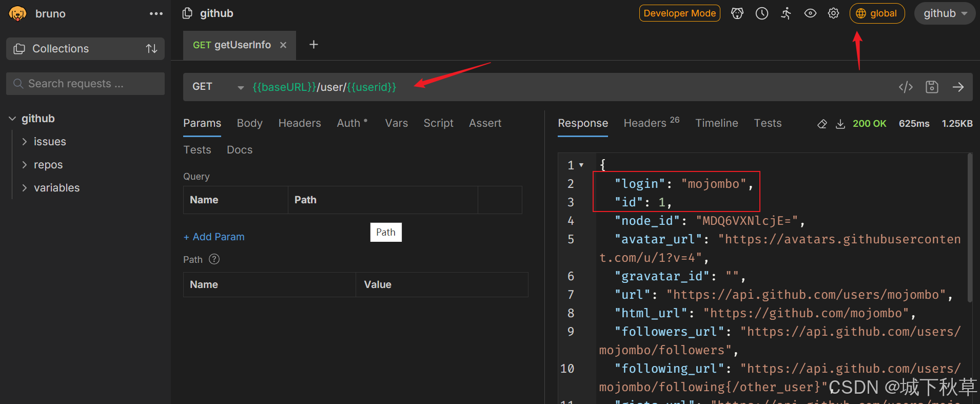
Task: Clear response with the eraser icon
Action: [822, 124]
